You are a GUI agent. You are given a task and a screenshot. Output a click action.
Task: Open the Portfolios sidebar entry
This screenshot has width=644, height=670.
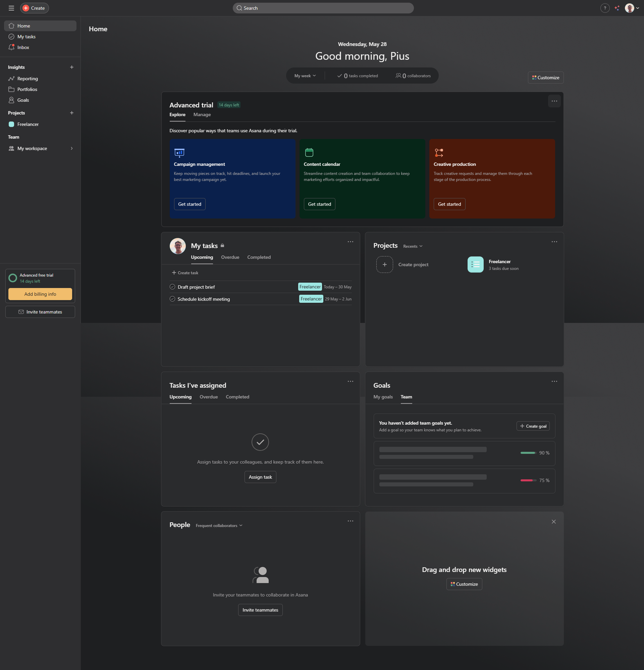[x=40, y=89]
